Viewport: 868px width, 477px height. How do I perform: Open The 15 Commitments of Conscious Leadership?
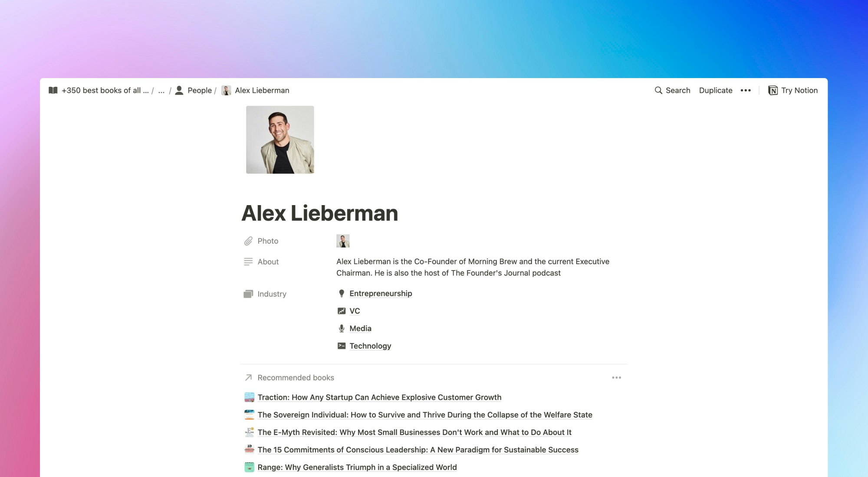(x=418, y=450)
